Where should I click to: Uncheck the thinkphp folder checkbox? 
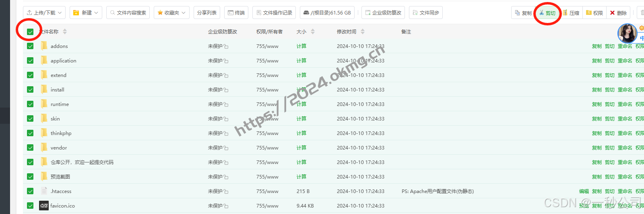[x=30, y=133]
